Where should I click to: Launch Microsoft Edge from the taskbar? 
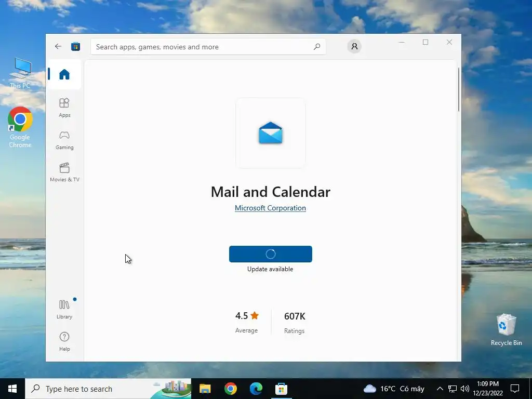[x=256, y=389]
